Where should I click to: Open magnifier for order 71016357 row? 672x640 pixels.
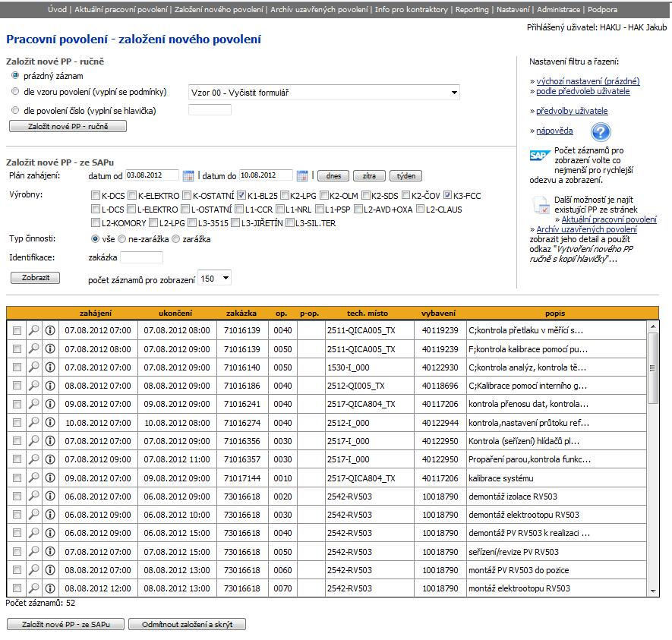pos(34,459)
